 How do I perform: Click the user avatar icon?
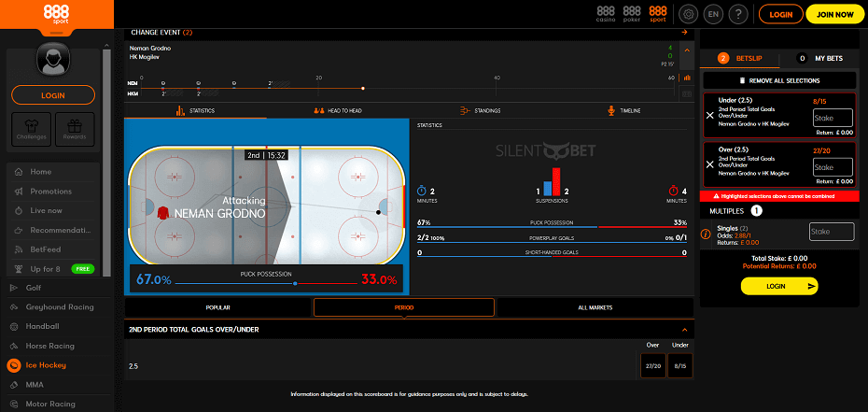click(x=53, y=60)
